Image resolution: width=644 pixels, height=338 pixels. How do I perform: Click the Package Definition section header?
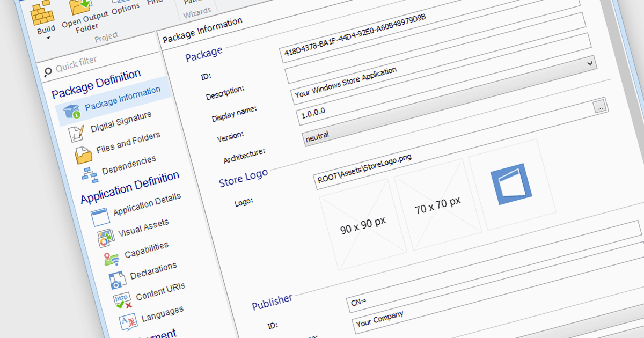point(96,84)
